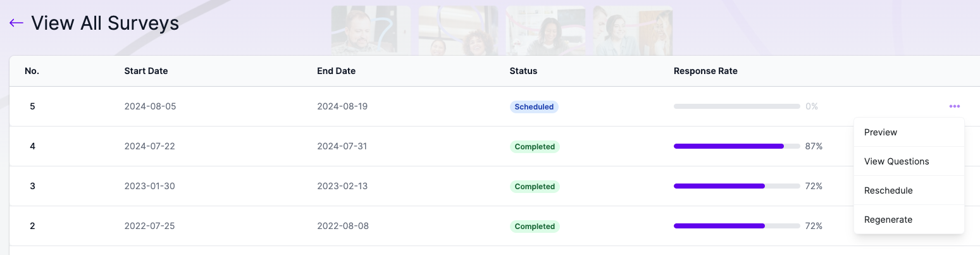Viewport: 980px width, 255px height.
Task: Click Reschedule in the dropdown menu
Action: [x=888, y=190]
